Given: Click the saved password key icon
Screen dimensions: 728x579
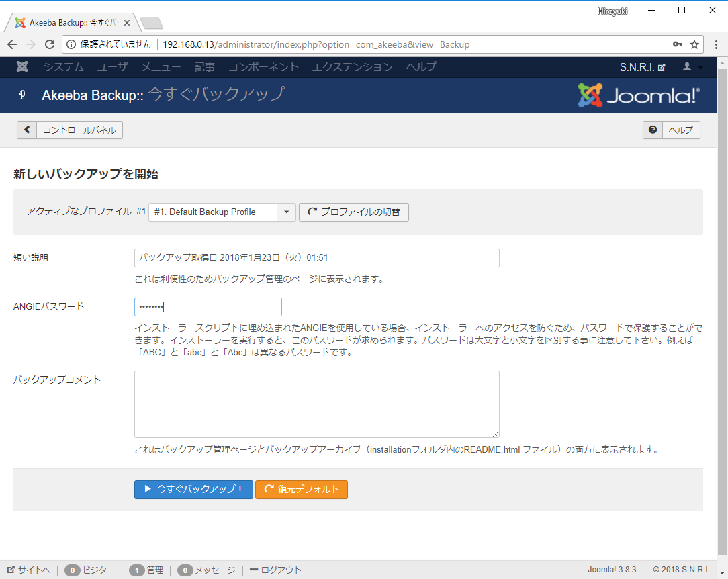Looking at the screenshot, I should tap(678, 44).
